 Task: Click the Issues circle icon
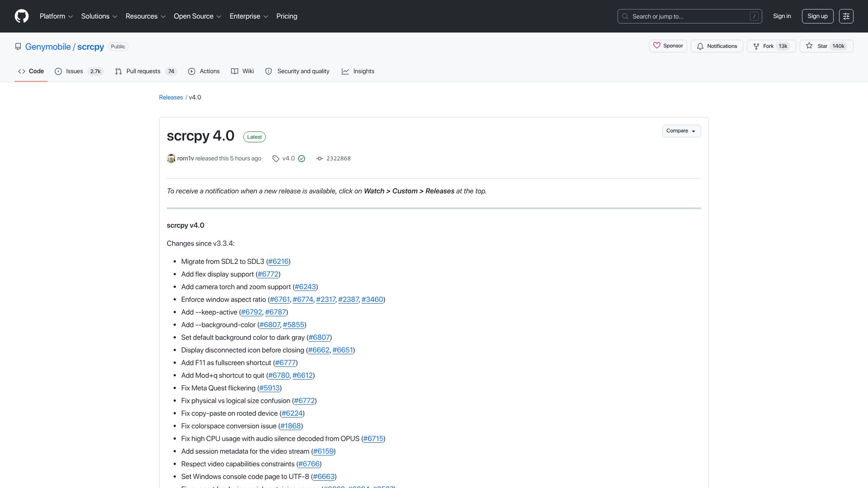(x=58, y=71)
